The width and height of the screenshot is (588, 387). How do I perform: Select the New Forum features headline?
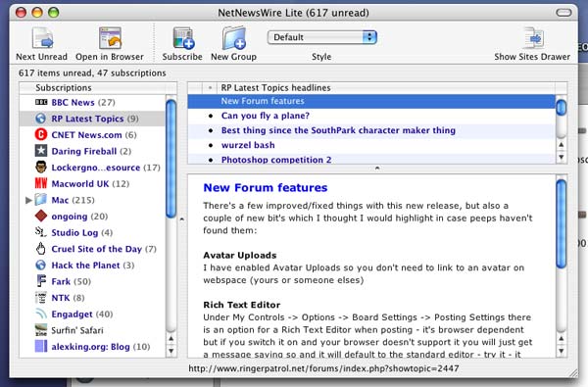click(x=371, y=101)
